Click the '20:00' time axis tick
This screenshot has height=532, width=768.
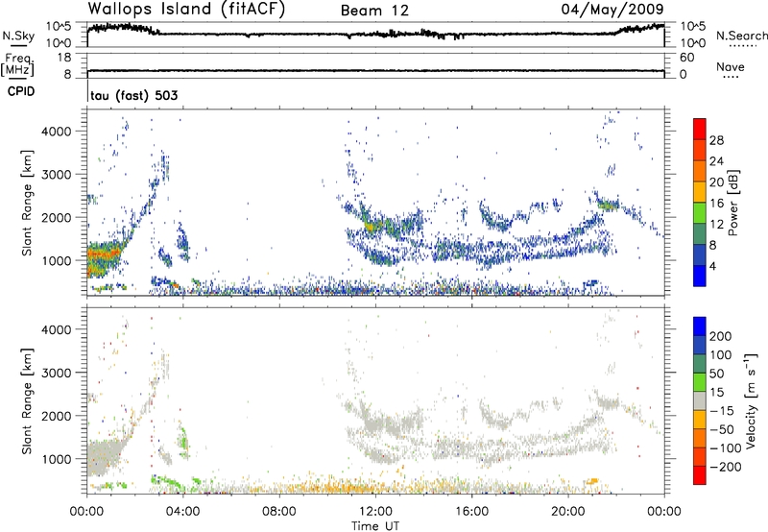click(568, 512)
